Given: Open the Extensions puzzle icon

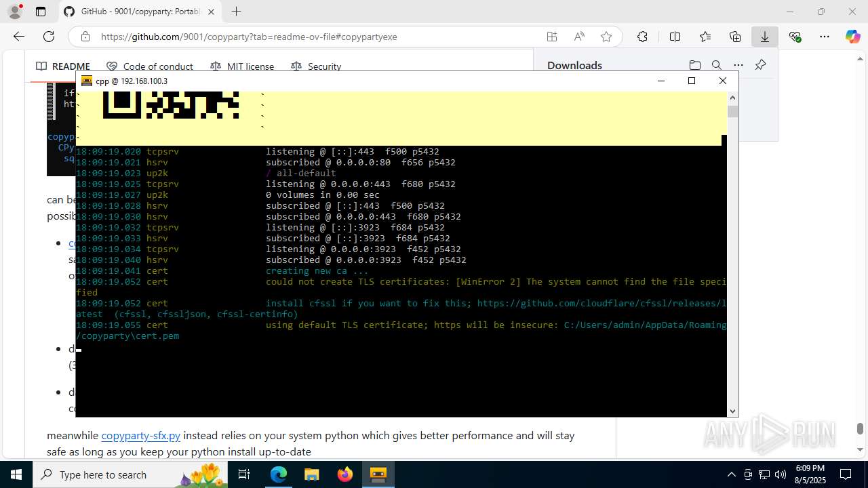Looking at the screenshot, I should click(x=642, y=37).
